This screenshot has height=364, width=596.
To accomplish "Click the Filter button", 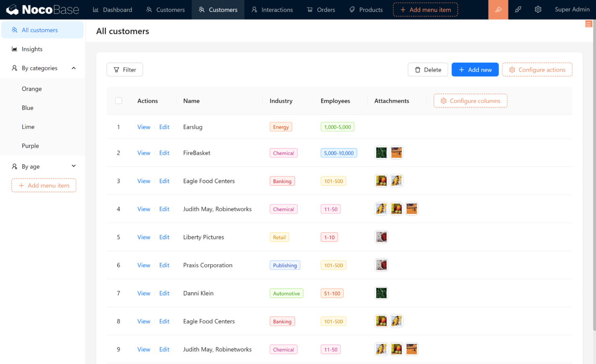I will 125,70.
